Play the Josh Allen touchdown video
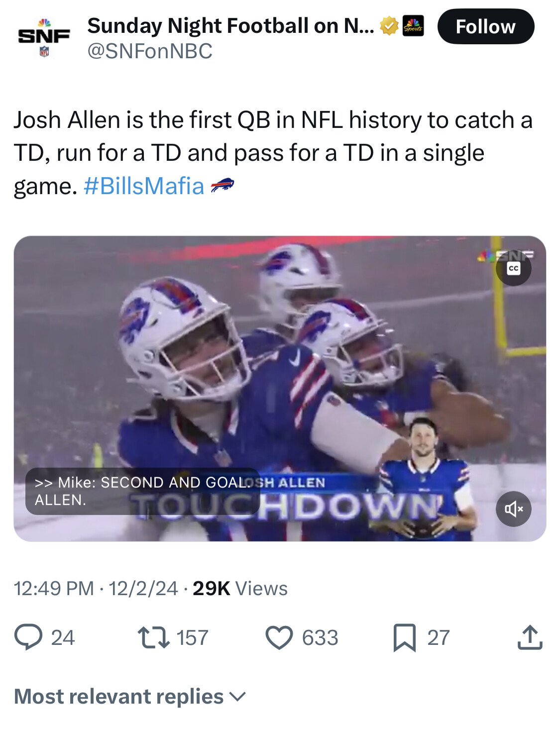Viewport: 560px width, 731px height. pyautogui.click(x=280, y=389)
